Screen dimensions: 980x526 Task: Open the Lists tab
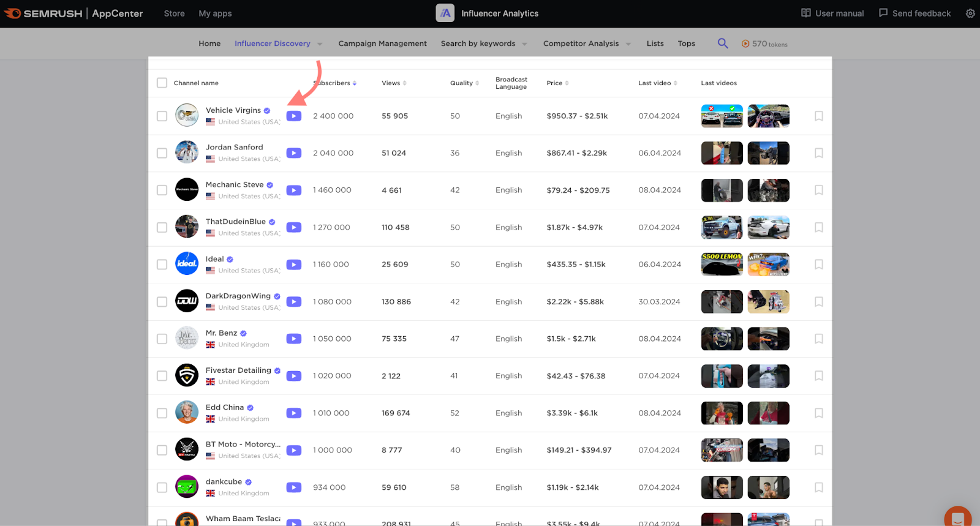coord(655,43)
